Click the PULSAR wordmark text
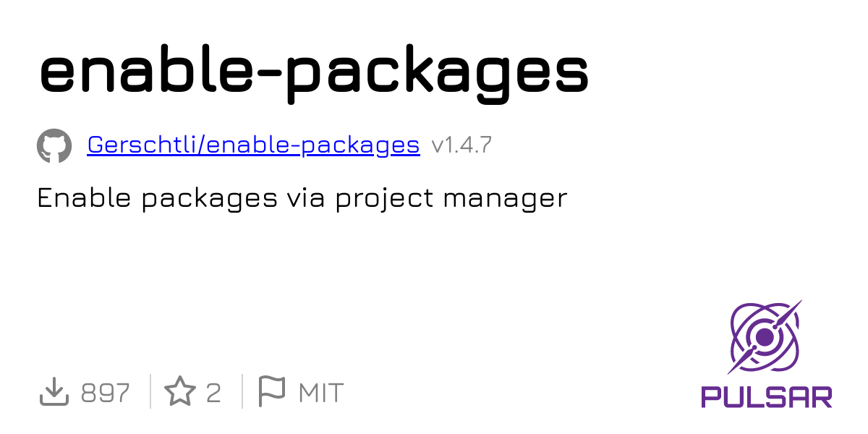This screenshot has width=868, height=434. [767, 396]
